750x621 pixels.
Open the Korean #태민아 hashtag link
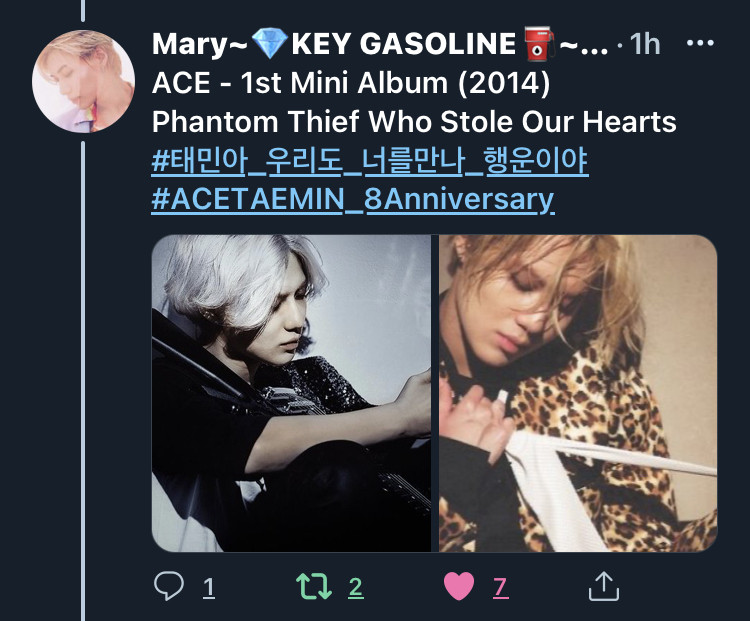coord(369,161)
